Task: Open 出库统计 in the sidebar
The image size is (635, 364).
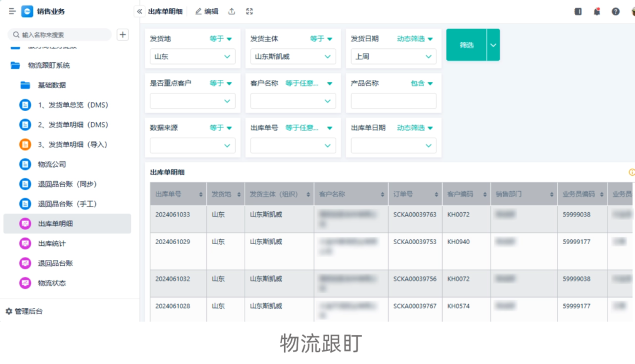Action: [x=52, y=243]
